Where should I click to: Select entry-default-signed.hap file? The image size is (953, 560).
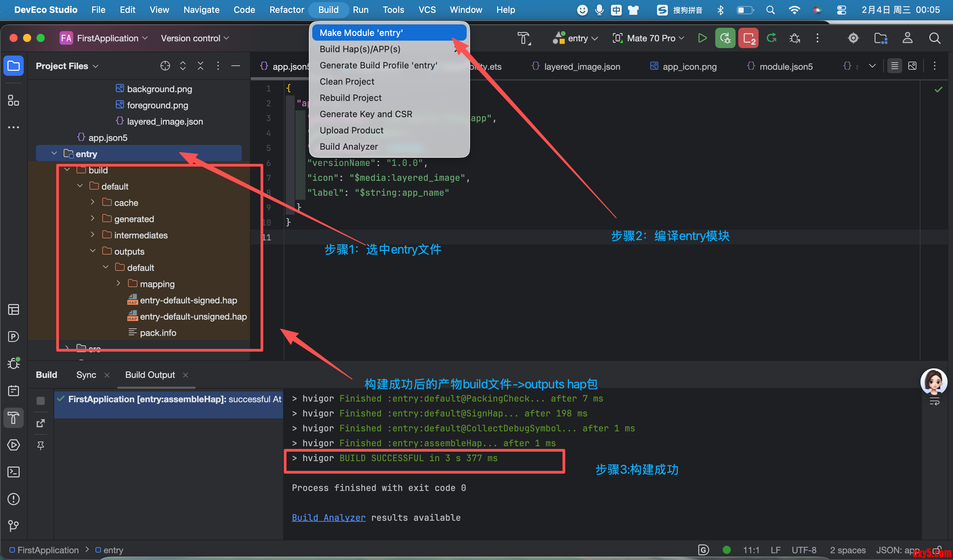click(188, 300)
